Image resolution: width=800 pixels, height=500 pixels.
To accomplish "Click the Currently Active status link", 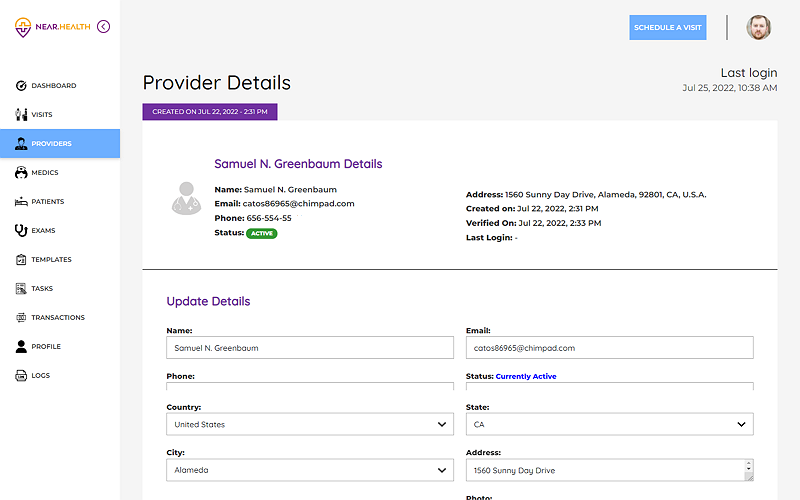I will [x=526, y=377].
